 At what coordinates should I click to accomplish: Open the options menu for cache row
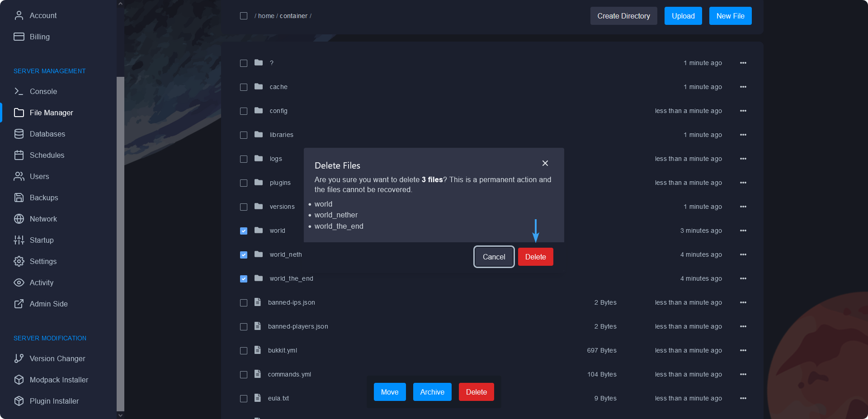743,87
